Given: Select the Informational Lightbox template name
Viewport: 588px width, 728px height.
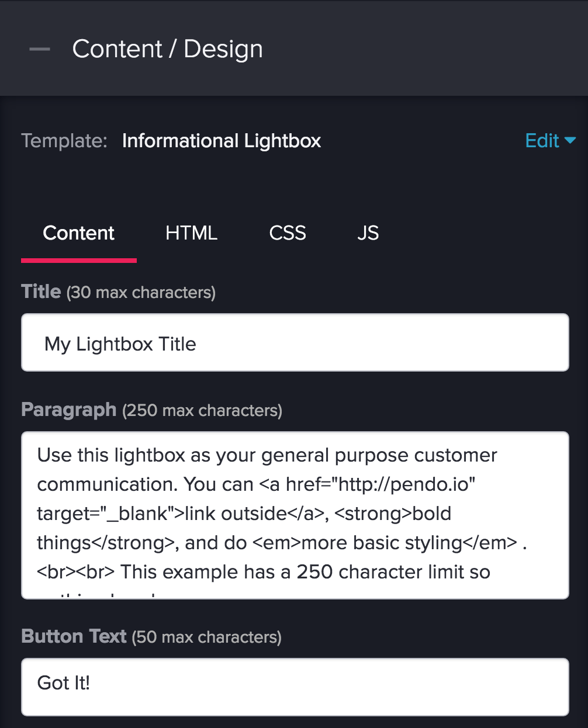Looking at the screenshot, I should point(222,141).
